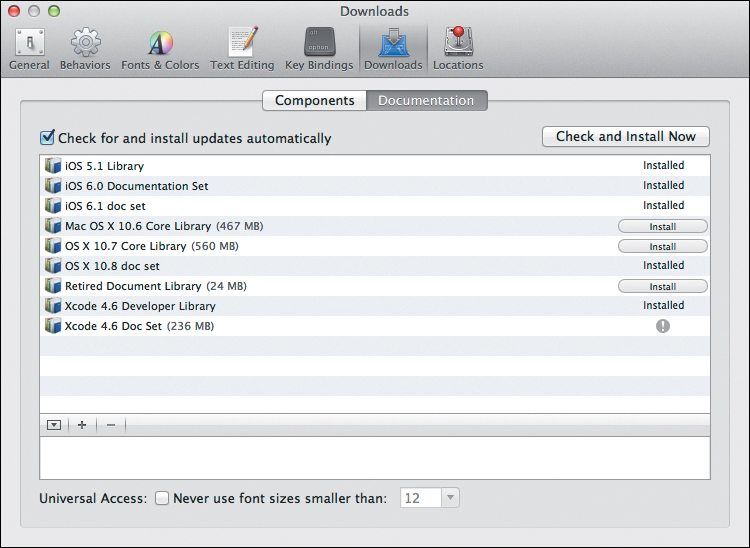Viewport: 750px width, 548px height.
Task: Click the remove (−) docset button
Action: point(111,425)
